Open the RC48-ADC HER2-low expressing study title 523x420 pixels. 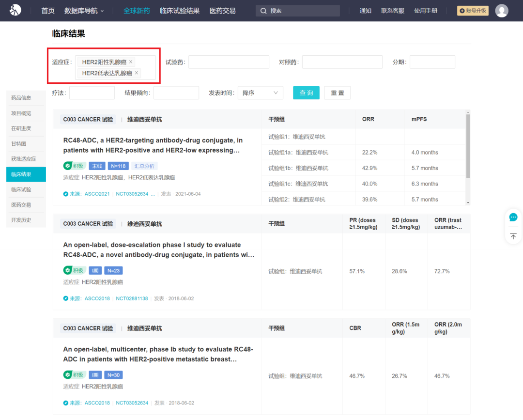tap(153, 145)
